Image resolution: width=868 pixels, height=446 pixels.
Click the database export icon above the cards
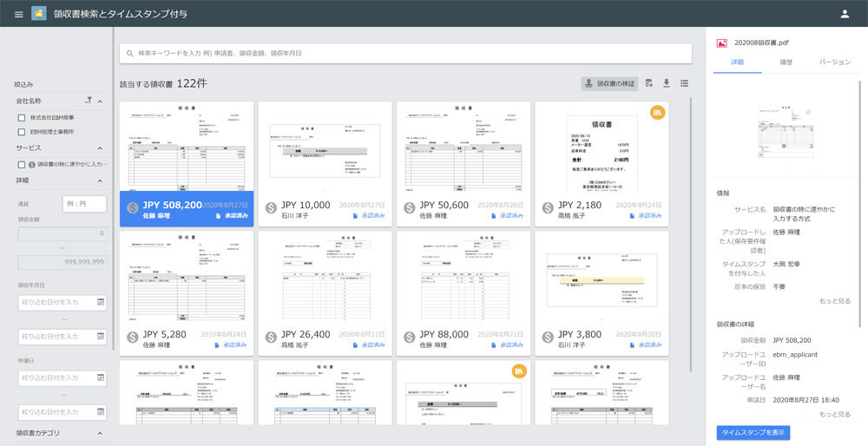649,83
